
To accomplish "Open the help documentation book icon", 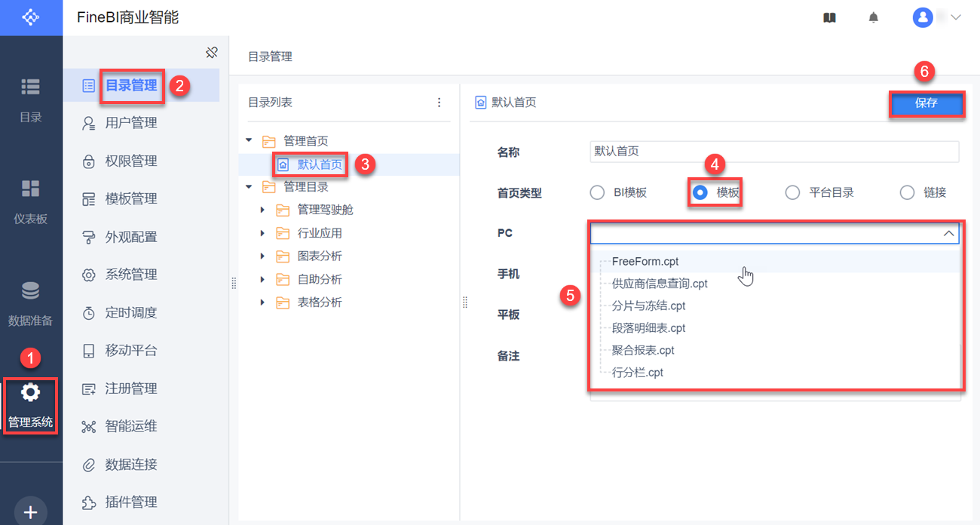I will pyautogui.click(x=829, y=17).
